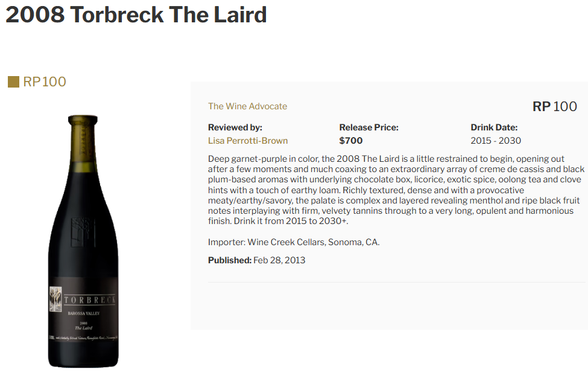Select the gold RP100 rating text
This screenshot has height=375, width=588.
(45, 82)
